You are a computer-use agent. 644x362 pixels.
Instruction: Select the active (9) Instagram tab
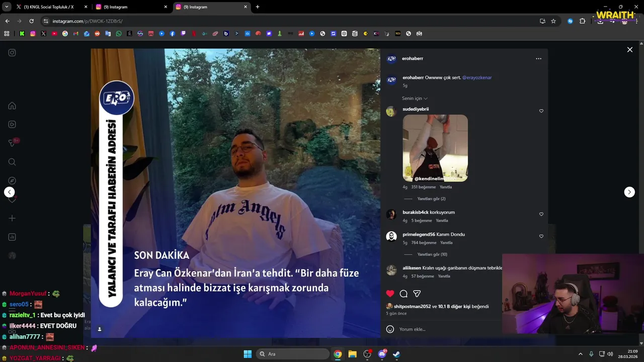(x=211, y=7)
